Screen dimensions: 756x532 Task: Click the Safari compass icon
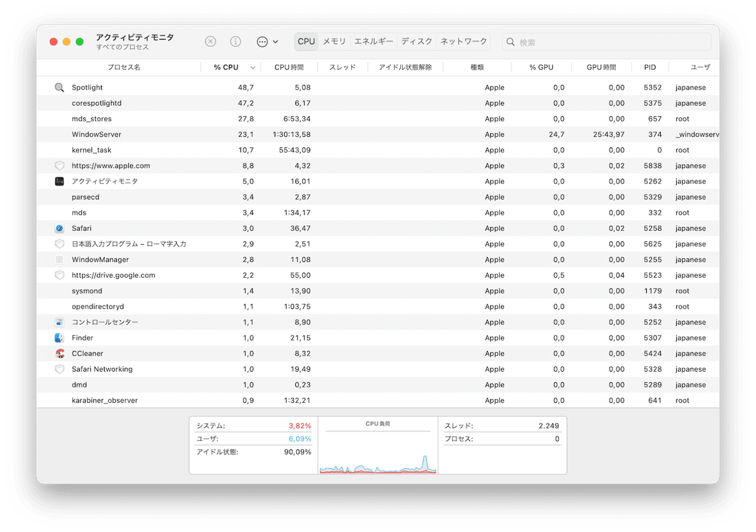pyautogui.click(x=60, y=229)
